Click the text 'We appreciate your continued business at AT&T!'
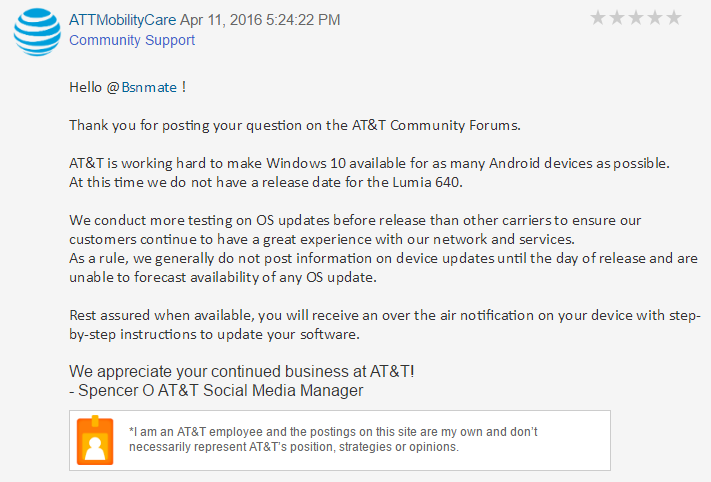Image resolution: width=711 pixels, height=482 pixels. coord(242,371)
